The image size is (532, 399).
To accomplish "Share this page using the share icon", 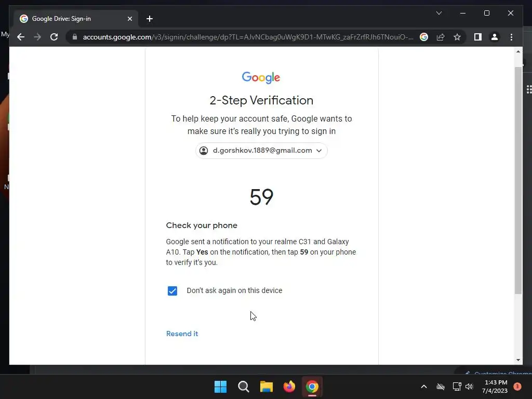I will (441, 37).
